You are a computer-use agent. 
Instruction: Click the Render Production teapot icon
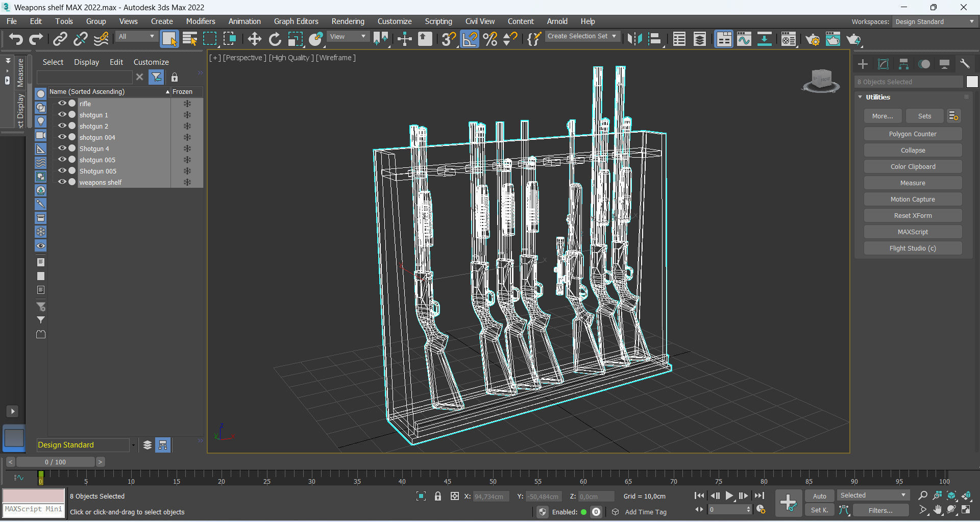[853, 39]
